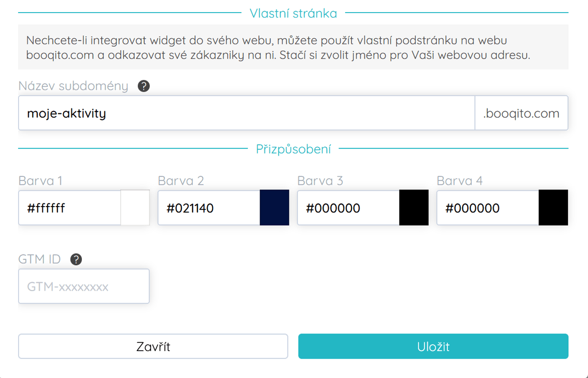Open the Barva 4 black color swatch
Screen dimensions: 588x378
coord(553,208)
